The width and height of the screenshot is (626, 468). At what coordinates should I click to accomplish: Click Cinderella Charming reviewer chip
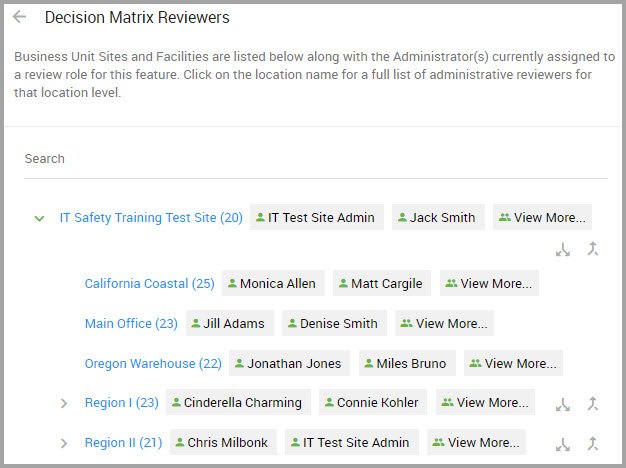[x=238, y=403]
